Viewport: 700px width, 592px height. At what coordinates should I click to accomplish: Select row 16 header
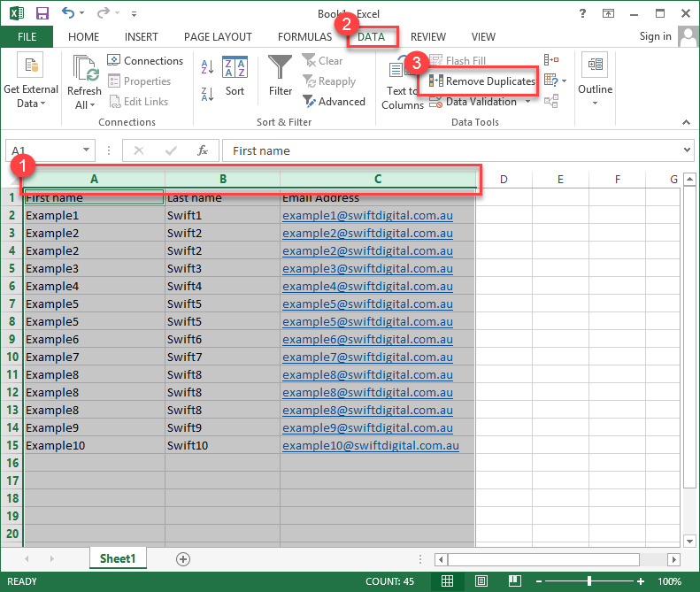[x=12, y=463]
